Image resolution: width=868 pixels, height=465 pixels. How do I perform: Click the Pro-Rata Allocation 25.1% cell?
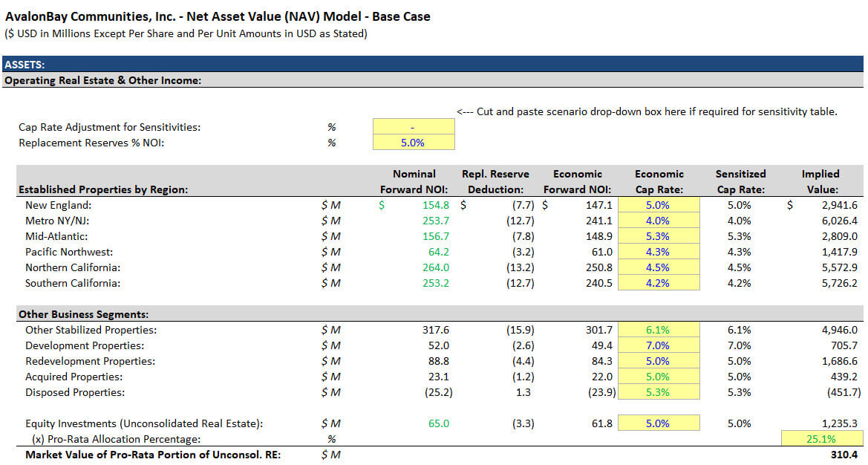(821, 438)
